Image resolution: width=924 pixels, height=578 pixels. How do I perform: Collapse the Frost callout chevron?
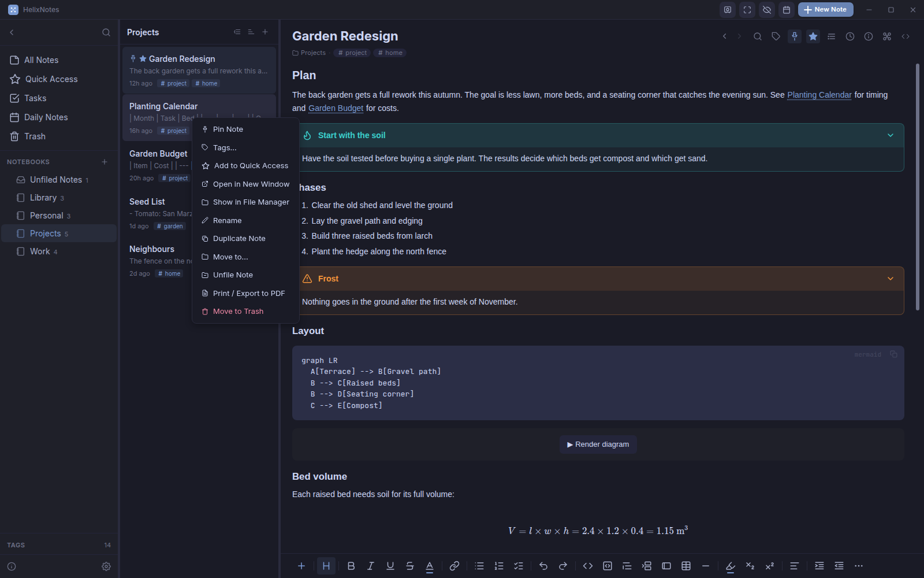(x=891, y=279)
